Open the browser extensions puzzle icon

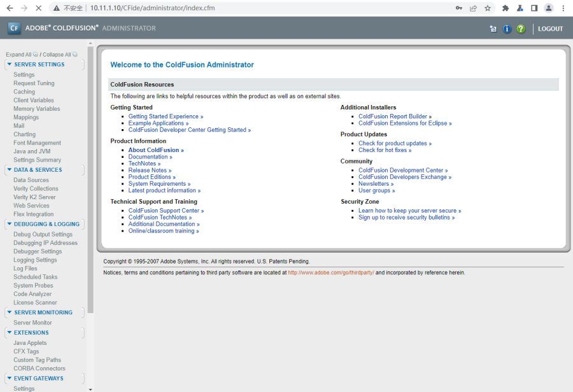506,8
